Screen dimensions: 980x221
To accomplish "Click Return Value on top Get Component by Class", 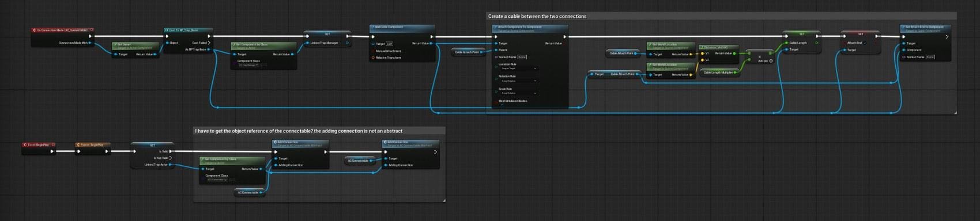I will [x=292, y=54].
